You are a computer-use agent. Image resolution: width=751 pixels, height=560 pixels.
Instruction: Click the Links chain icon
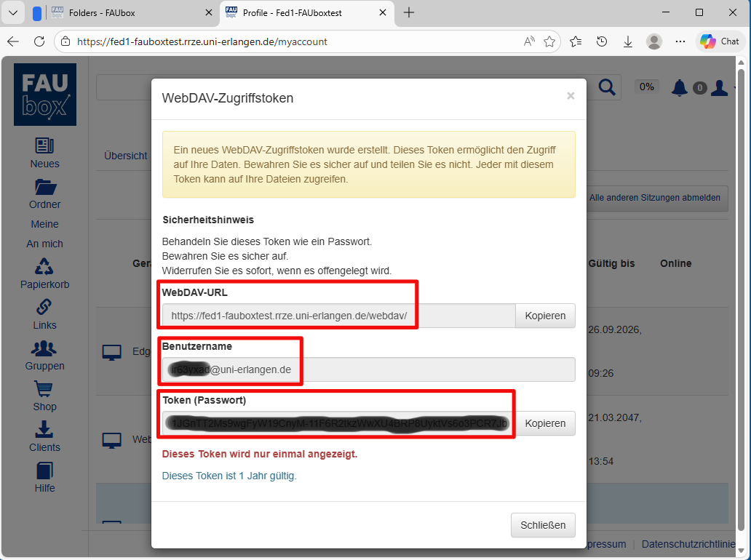44,308
